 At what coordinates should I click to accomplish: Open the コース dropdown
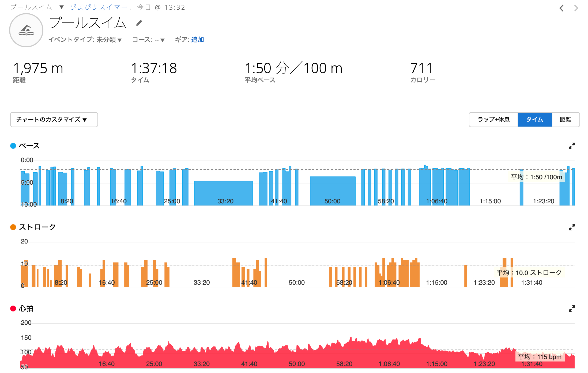pos(160,40)
